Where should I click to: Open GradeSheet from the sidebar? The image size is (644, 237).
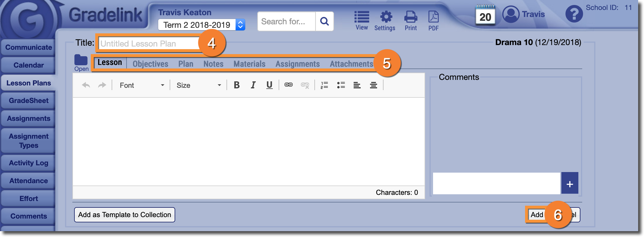[x=28, y=101]
